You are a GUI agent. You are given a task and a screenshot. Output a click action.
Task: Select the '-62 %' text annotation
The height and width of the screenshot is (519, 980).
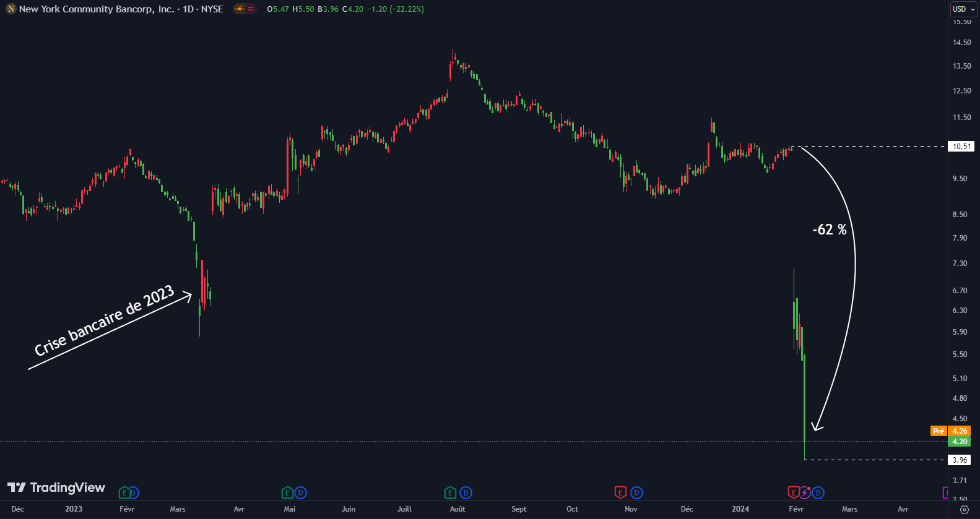pyautogui.click(x=830, y=230)
